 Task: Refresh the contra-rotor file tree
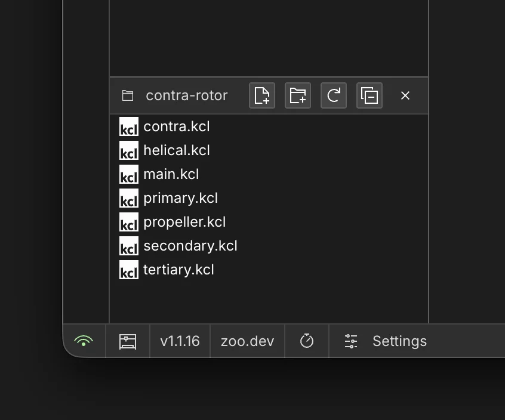[x=333, y=95]
